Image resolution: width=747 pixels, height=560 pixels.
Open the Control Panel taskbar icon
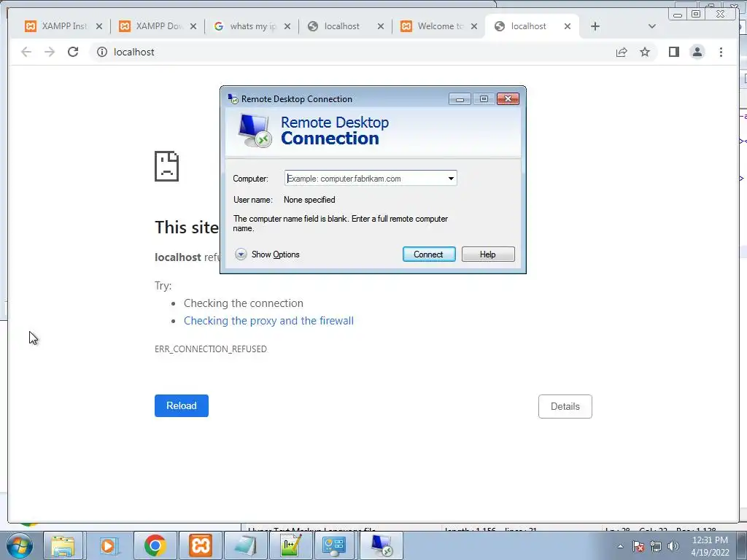coord(334,545)
